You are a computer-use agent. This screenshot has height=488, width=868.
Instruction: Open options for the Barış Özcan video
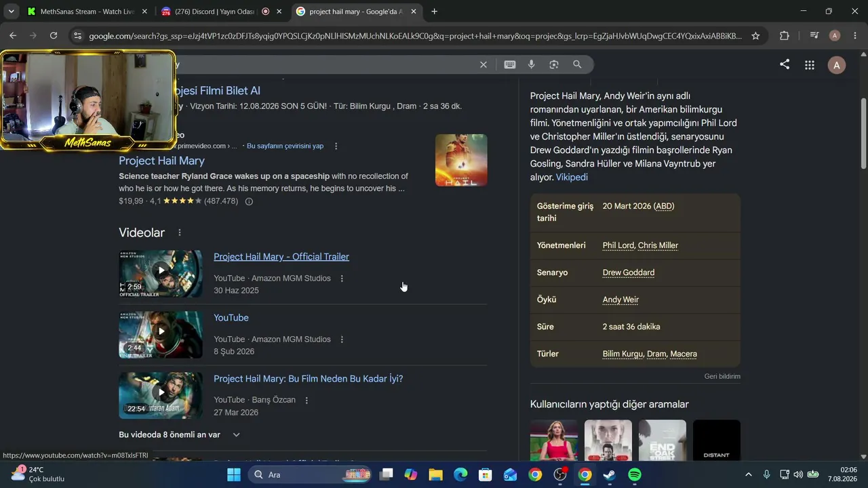point(307,401)
